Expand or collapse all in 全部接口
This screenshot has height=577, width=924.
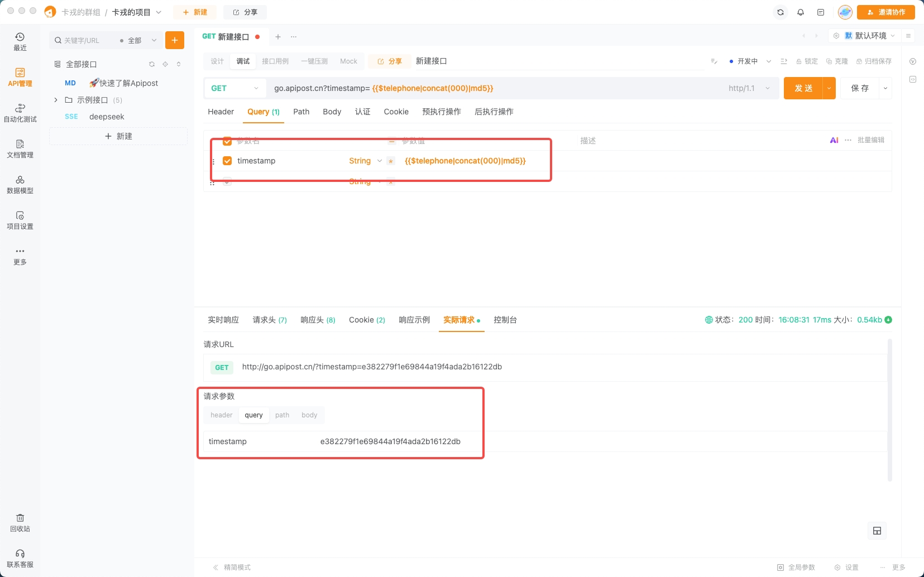coord(179,64)
